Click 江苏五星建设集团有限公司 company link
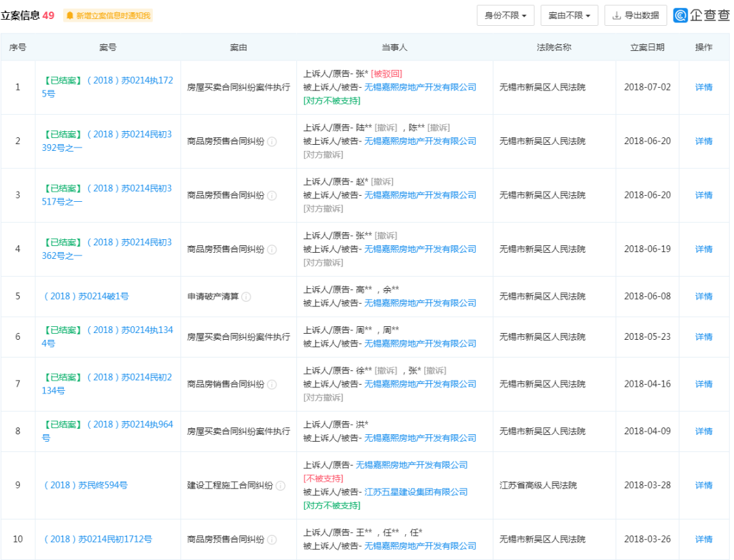The width and height of the screenshot is (734, 560). tap(416, 492)
